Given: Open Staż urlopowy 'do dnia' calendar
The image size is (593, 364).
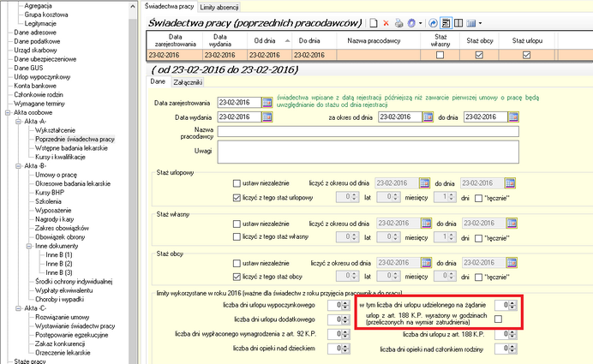Looking at the screenshot, I should pos(510,183).
